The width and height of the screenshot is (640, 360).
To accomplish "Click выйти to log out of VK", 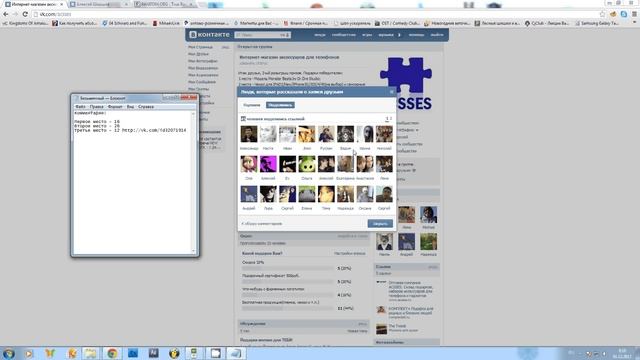I will point(436,35).
